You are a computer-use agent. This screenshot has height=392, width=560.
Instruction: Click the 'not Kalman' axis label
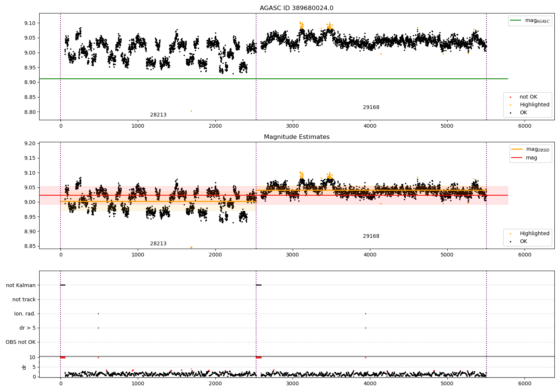point(21,285)
